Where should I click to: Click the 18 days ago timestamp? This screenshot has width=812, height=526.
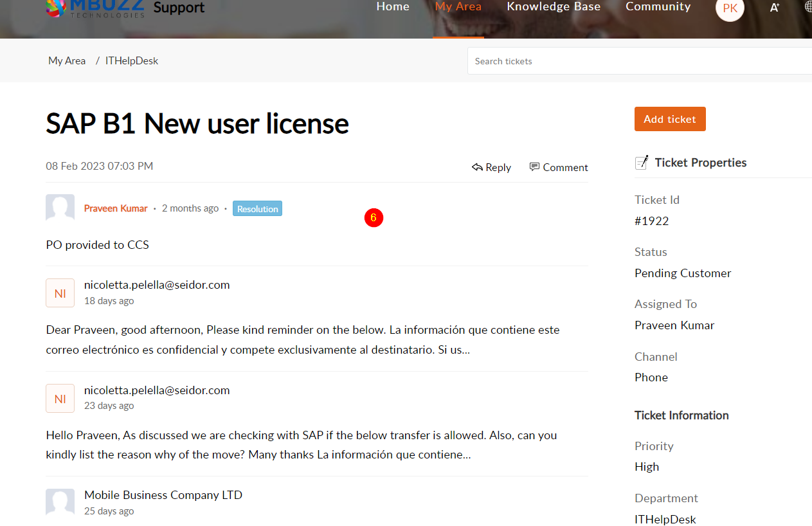coord(109,301)
